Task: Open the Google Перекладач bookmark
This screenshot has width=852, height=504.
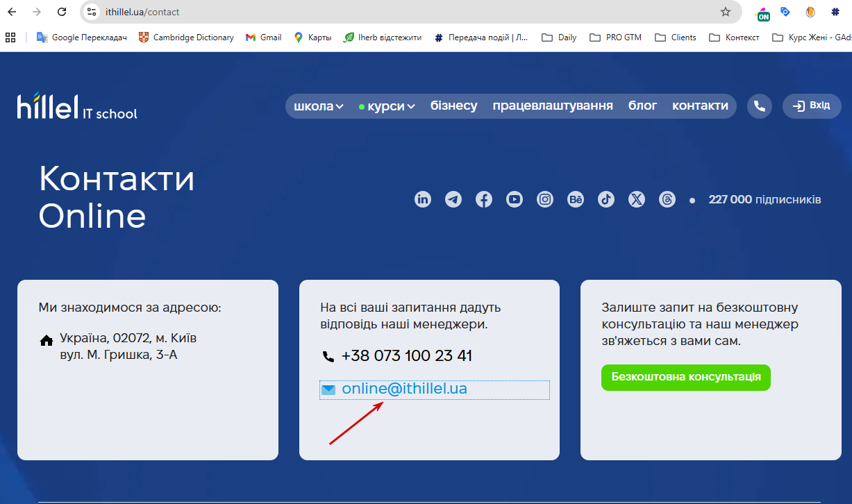Action: point(82,37)
